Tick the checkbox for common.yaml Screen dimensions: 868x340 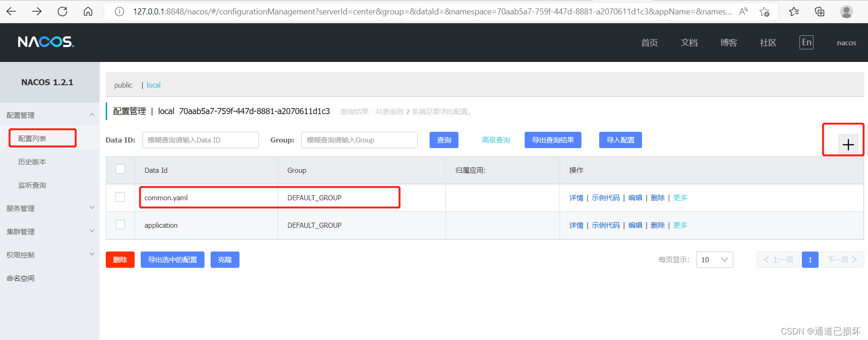[x=120, y=197]
